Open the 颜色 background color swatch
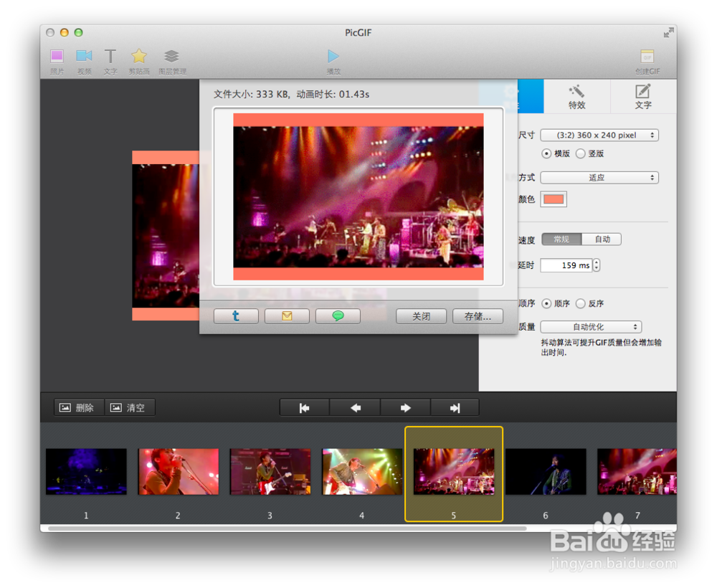 coord(554,199)
